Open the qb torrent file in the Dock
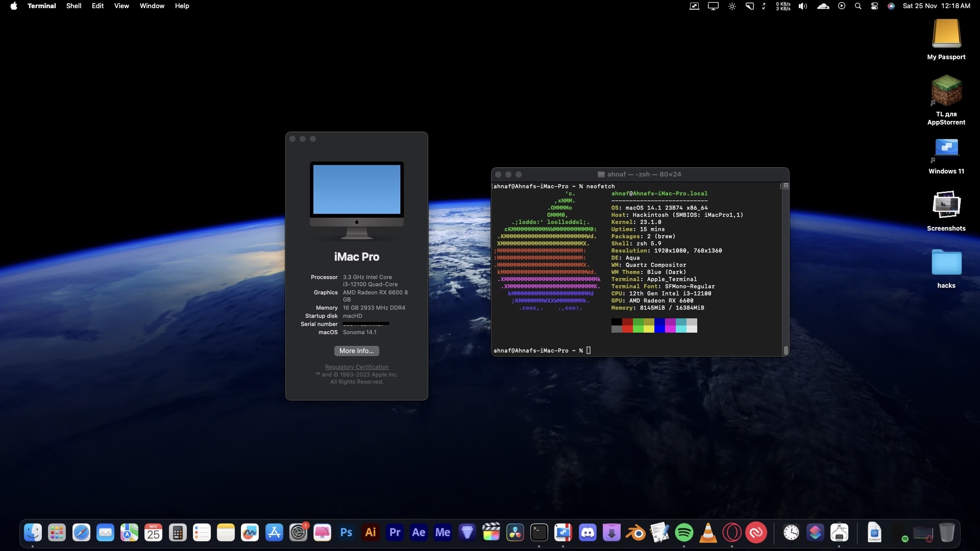Image resolution: width=980 pixels, height=551 pixels. point(874,533)
